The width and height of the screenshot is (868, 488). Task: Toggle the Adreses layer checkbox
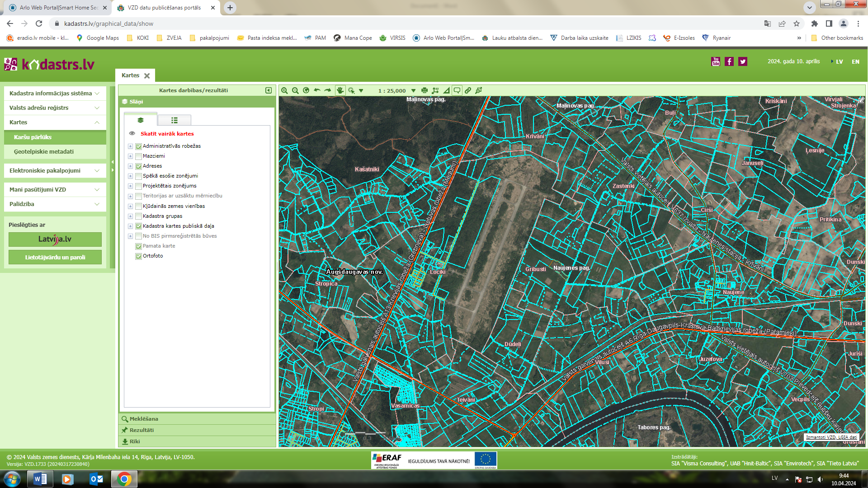(139, 166)
